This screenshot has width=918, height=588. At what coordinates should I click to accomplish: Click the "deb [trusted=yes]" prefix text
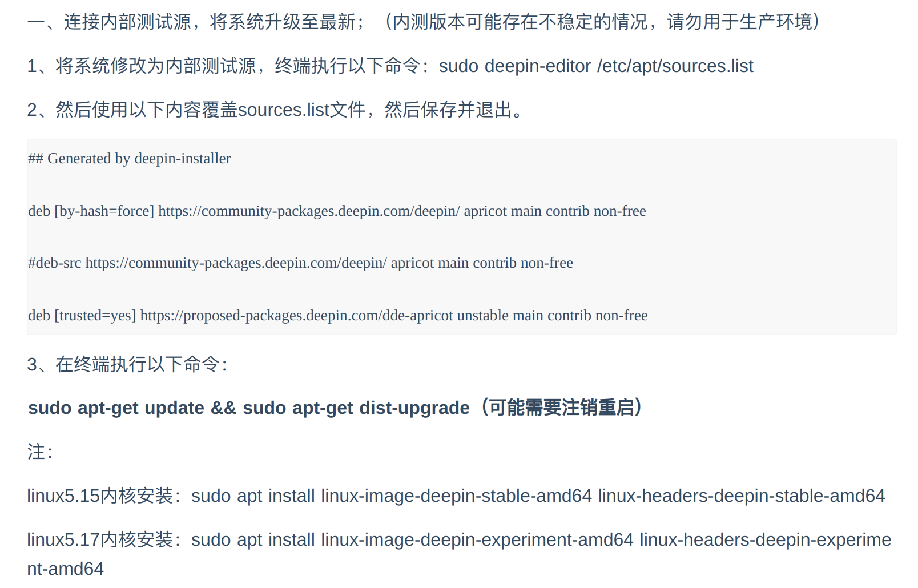[82, 315]
